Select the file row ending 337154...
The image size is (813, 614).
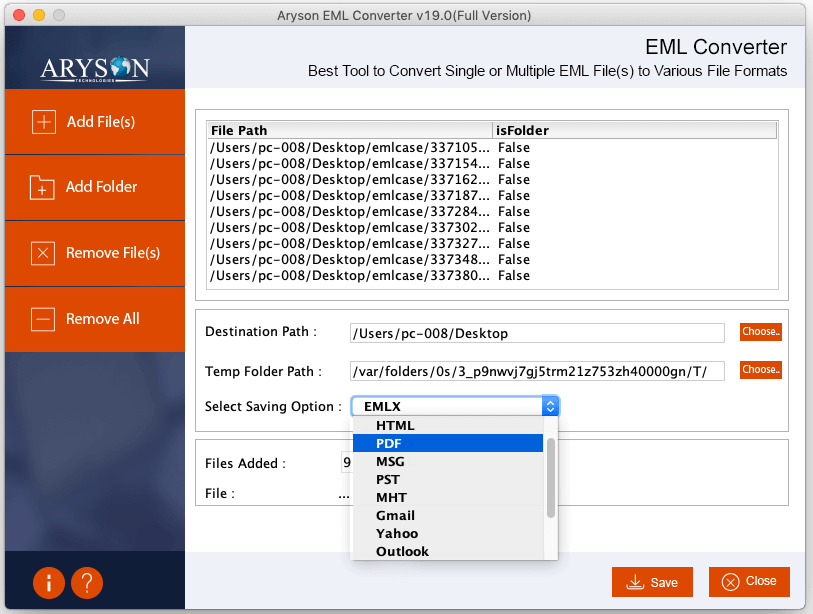tap(493, 164)
